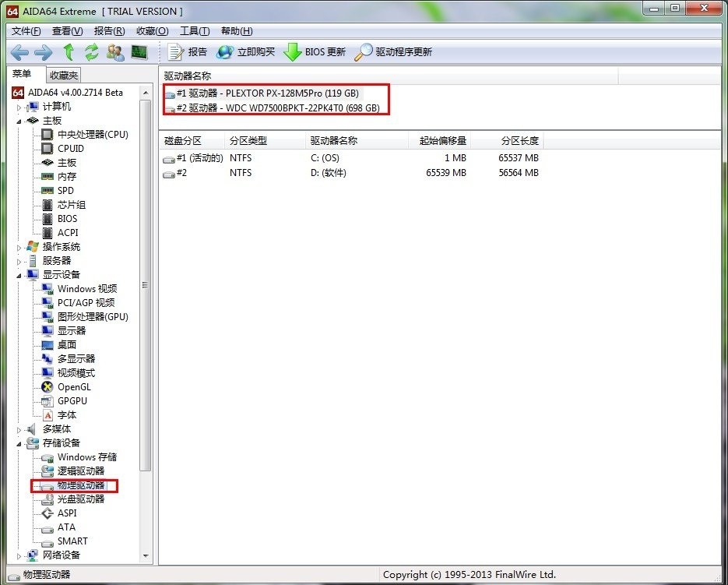This screenshot has height=585, width=728.
Task: Click the 报告 report toolbar button
Action: [188, 52]
